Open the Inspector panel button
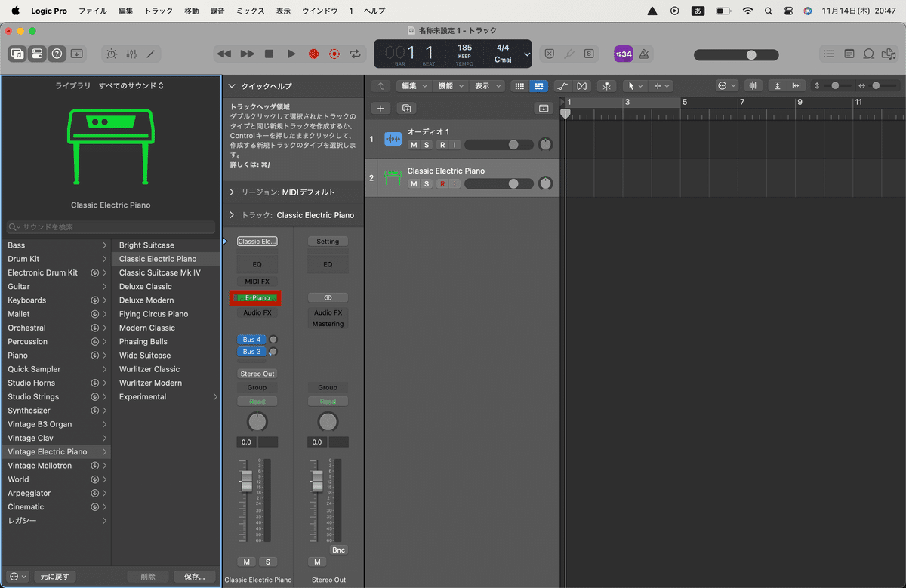The width and height of the screenshot is (906, 588). (x=37, y=54)
